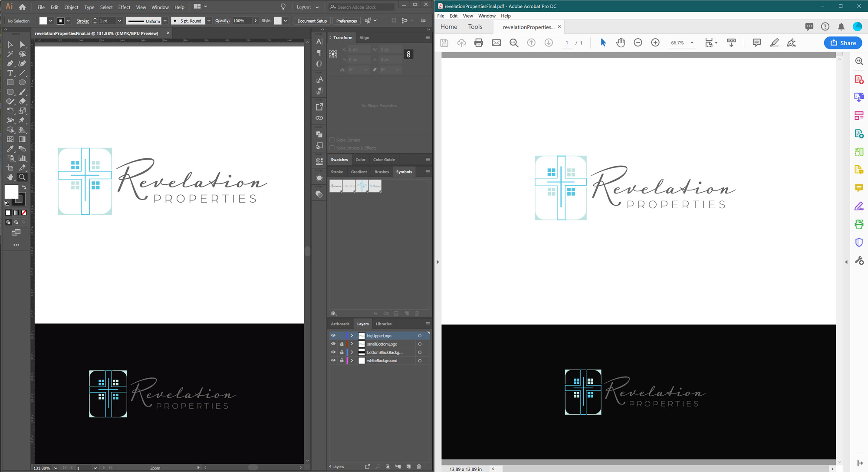868x472 pixels.
Task: Select the Lasso tool
Action: coord(22,54)
